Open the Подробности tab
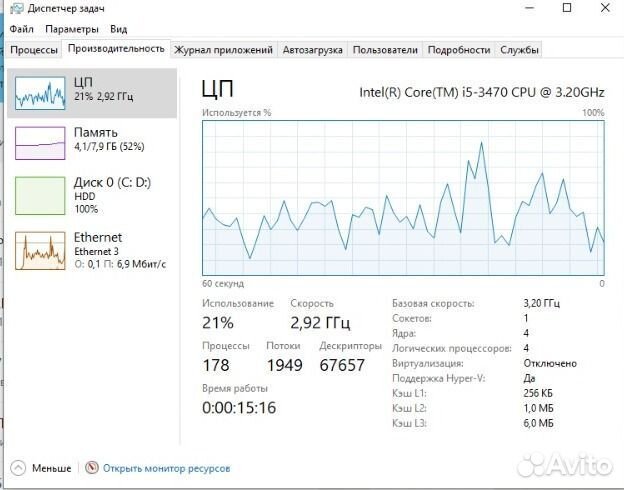Image resolution: width=624 pixels, height=490 pixels. click(458, 50)
